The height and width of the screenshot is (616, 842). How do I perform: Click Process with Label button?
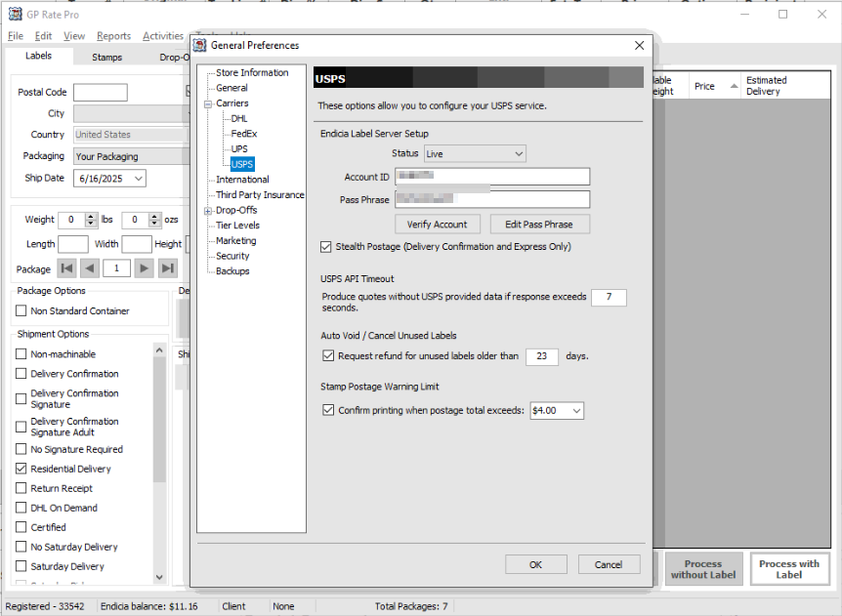789,569
